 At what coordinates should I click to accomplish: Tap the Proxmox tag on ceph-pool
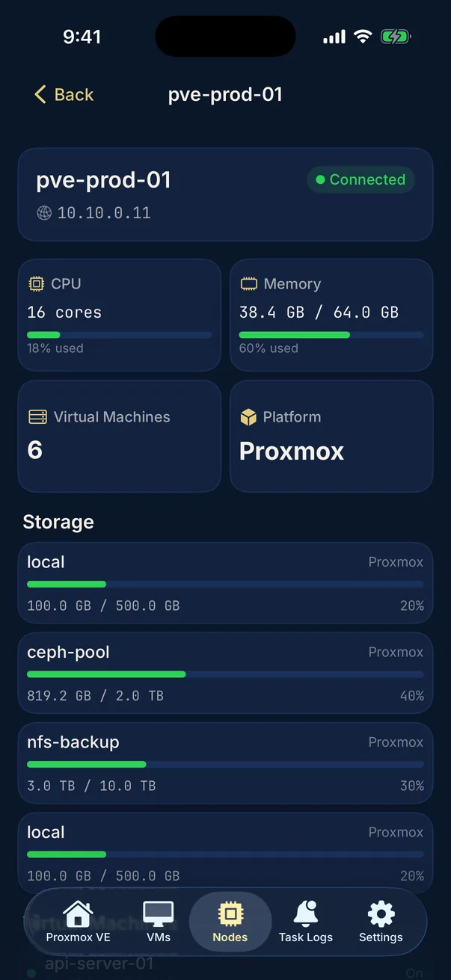[396, 652]
